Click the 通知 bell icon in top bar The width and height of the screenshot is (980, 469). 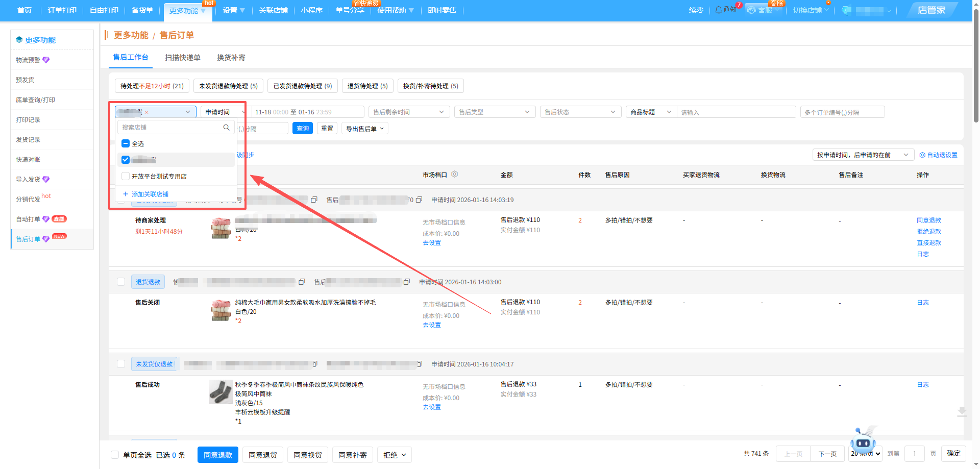click(x=719, y=10)
